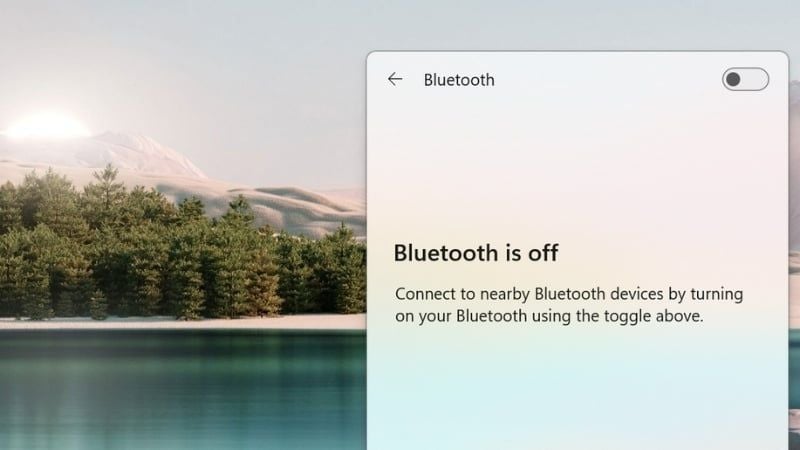Image resolution: width=800 pixels, height=450 pixels.
Task: Select the 'Connect to nearby Bluetooth devices' description
Action: click(569, 305)
